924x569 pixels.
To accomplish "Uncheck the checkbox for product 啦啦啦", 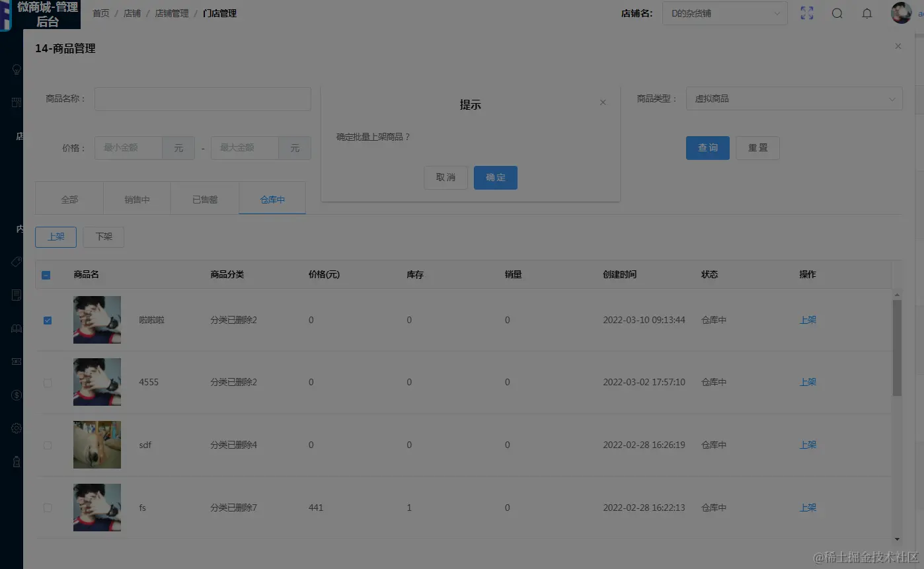I will click(x=48, y=321).
